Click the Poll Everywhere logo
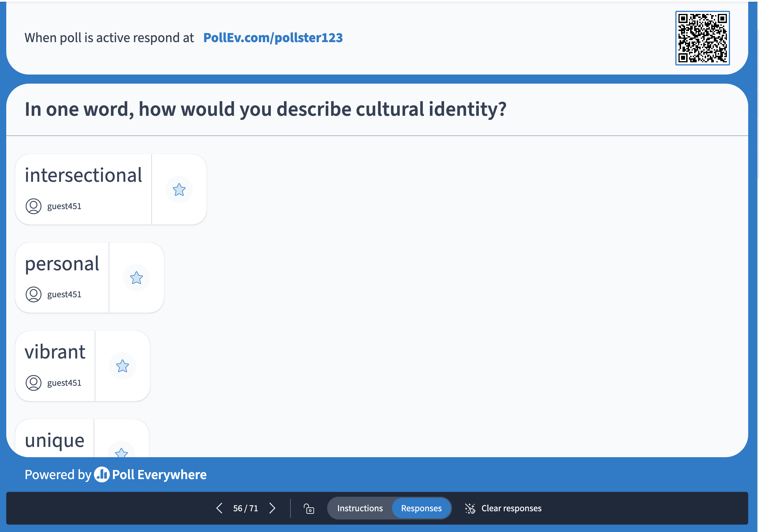 coord(102,475)
